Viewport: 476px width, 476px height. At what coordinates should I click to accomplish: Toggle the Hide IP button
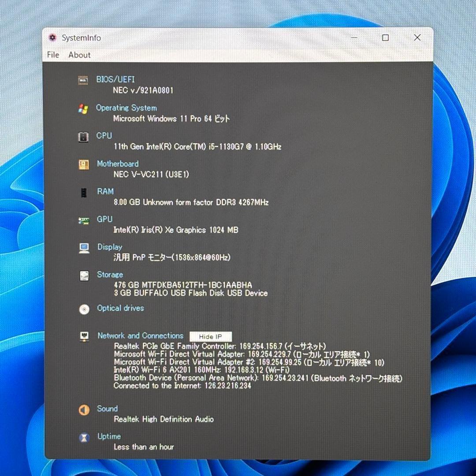coord(210,336)
